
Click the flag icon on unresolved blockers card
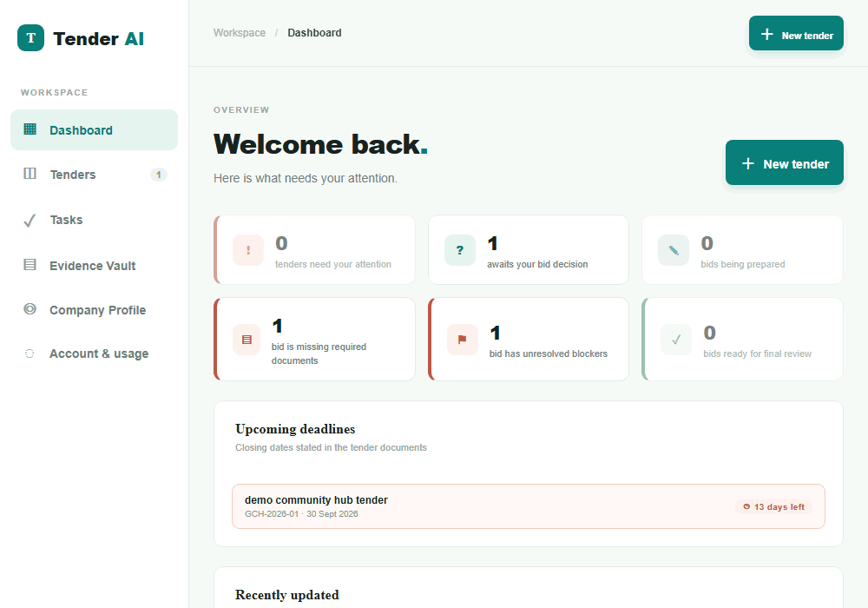463,340
